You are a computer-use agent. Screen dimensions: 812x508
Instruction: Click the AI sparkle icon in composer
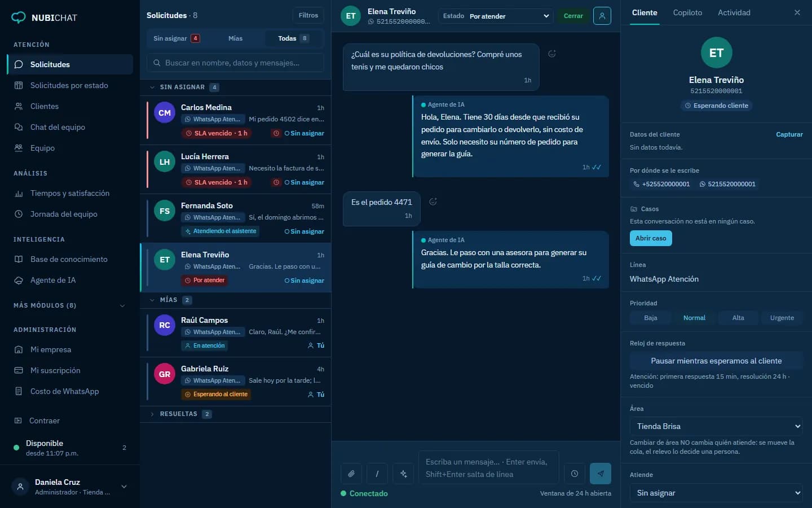(403, 474)
